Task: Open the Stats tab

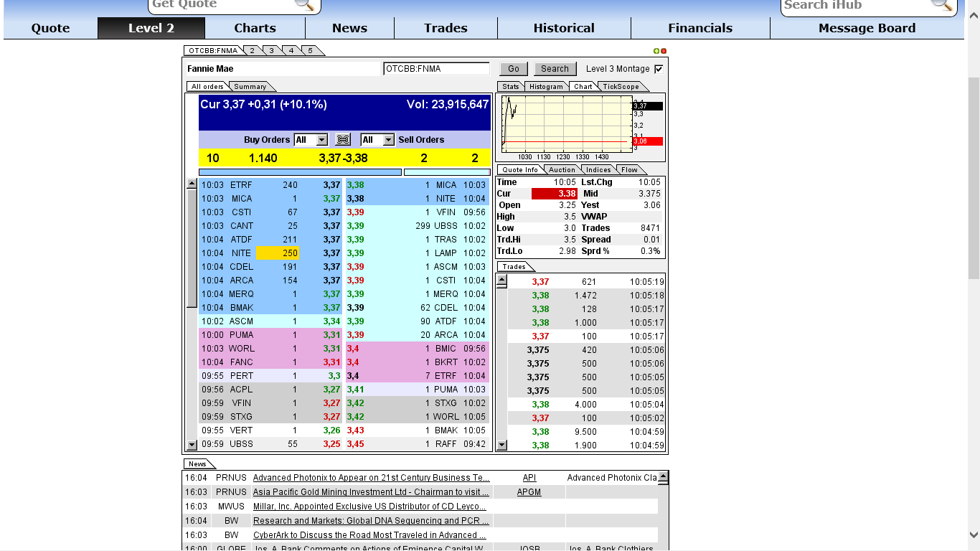Action: 511,87
